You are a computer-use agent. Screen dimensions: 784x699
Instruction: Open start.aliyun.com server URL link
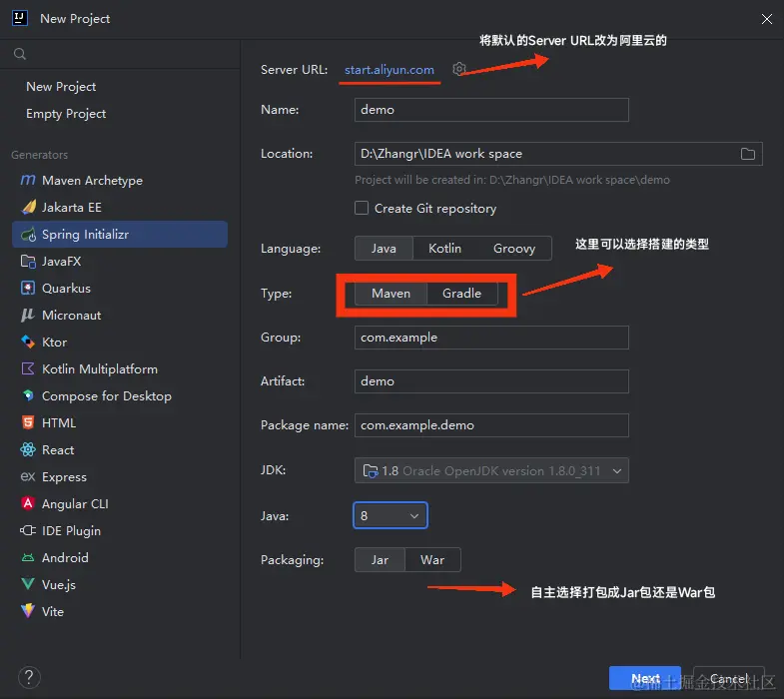pyautogui.click(x=390, y=70)
